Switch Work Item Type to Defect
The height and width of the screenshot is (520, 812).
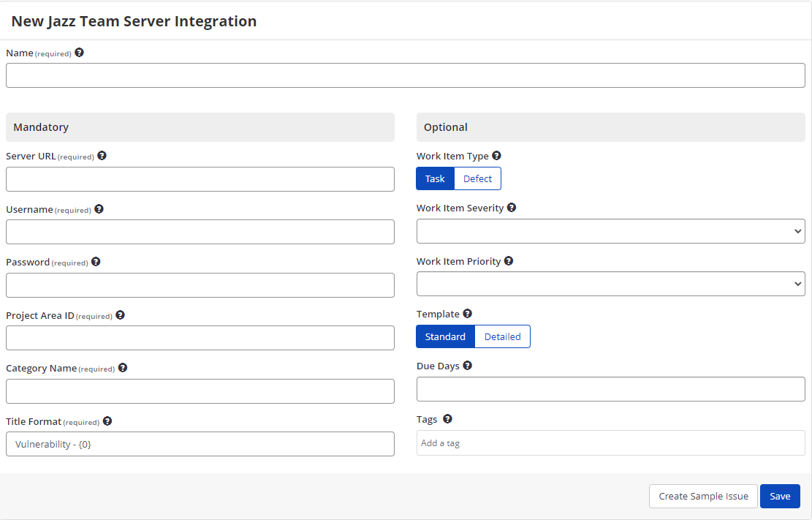coord(477,178)
